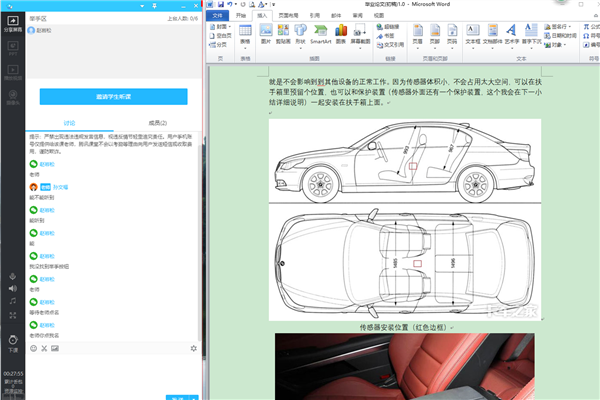Click the student avatar in raise-hand area

31,30
